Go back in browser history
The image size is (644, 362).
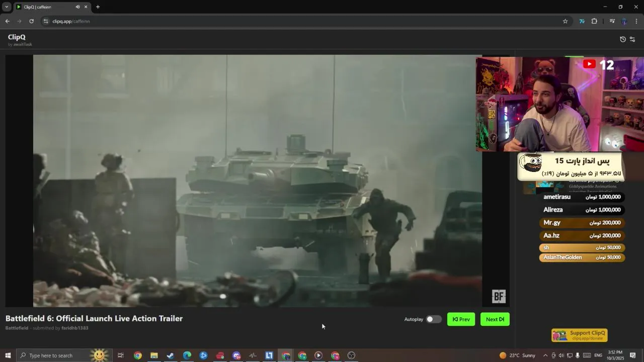tap(7, 21)
